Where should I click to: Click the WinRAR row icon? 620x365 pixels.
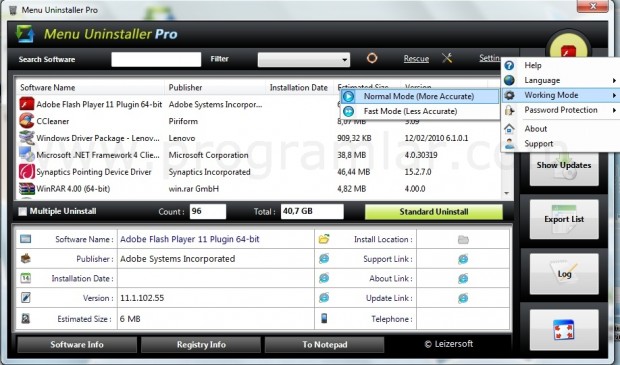coord(26,189)
